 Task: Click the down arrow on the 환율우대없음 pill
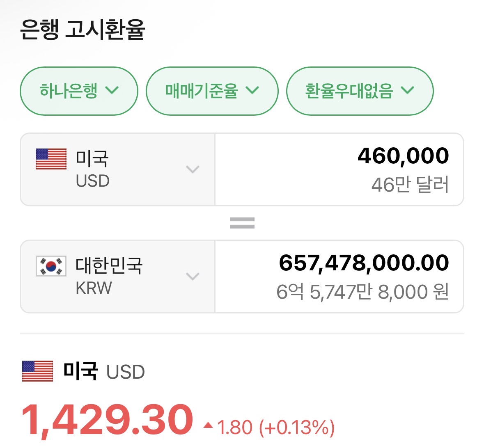[407, 90]
